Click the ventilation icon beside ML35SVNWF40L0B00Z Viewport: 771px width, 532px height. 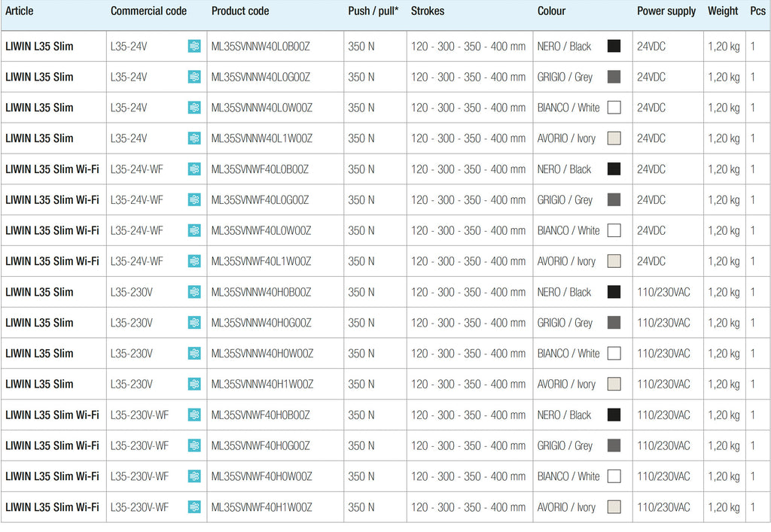coord(194,169)
